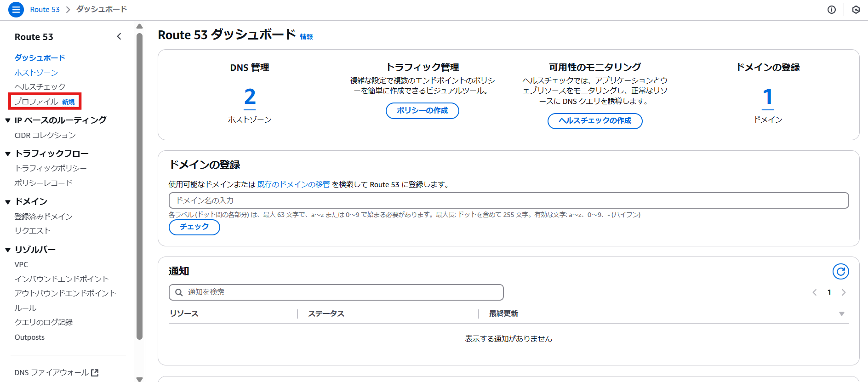Viewport: 868px width, 382px height.
Task: Open アウトバウンドエンドポイント in the sidebar
Action: (x=65, y=293)
